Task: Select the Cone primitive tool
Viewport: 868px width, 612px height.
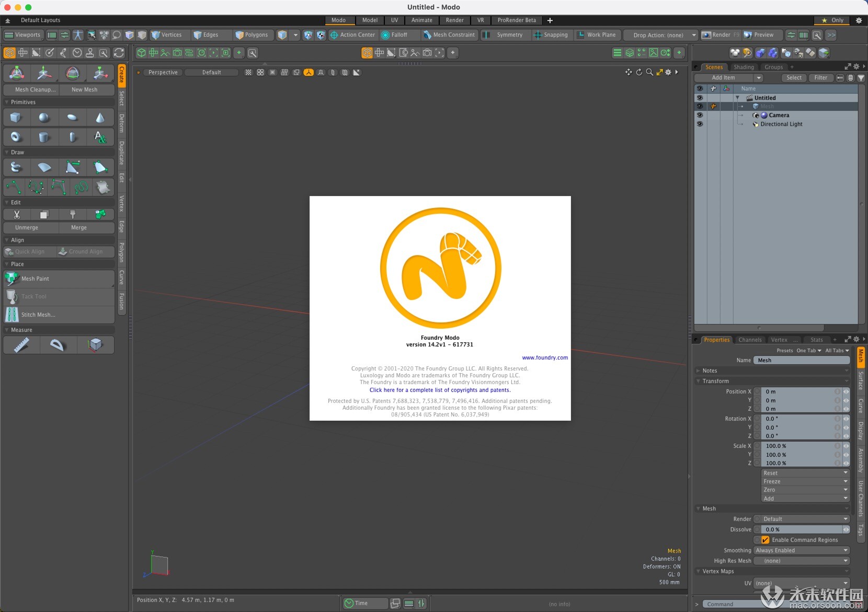Action: [x=100, y=118]
